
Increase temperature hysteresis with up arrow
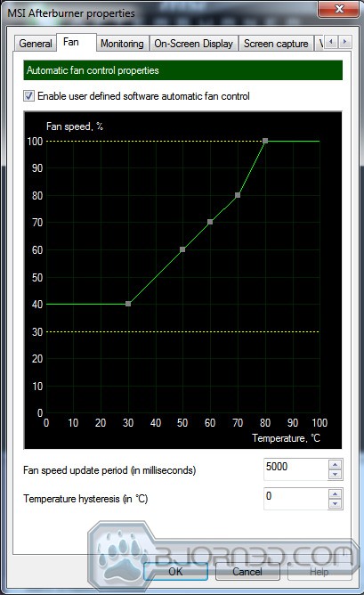click(x=335, y=493)
